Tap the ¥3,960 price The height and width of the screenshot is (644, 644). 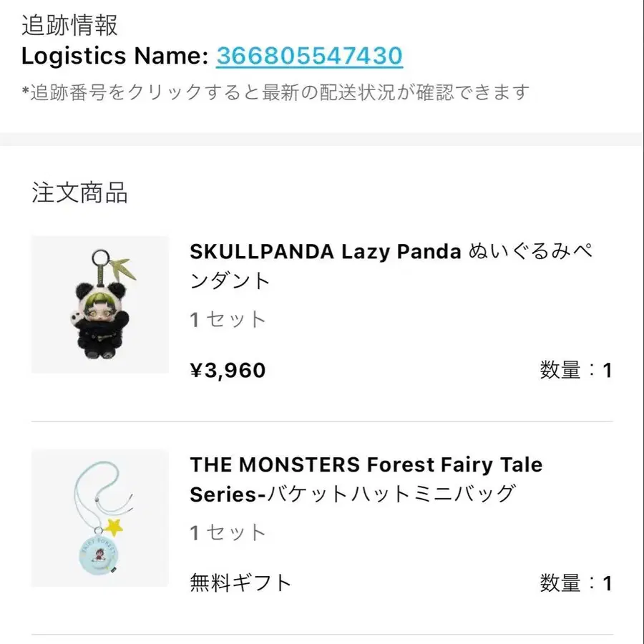[228, 370]
